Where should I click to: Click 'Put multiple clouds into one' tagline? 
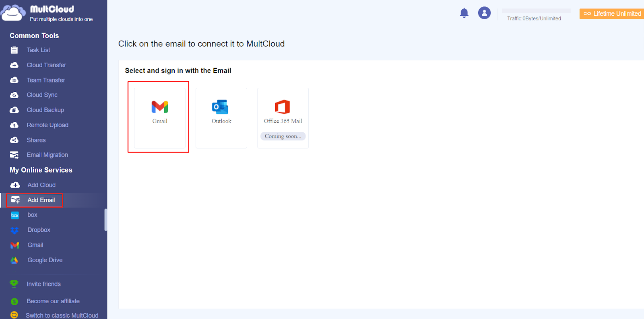tap(61, 19)
